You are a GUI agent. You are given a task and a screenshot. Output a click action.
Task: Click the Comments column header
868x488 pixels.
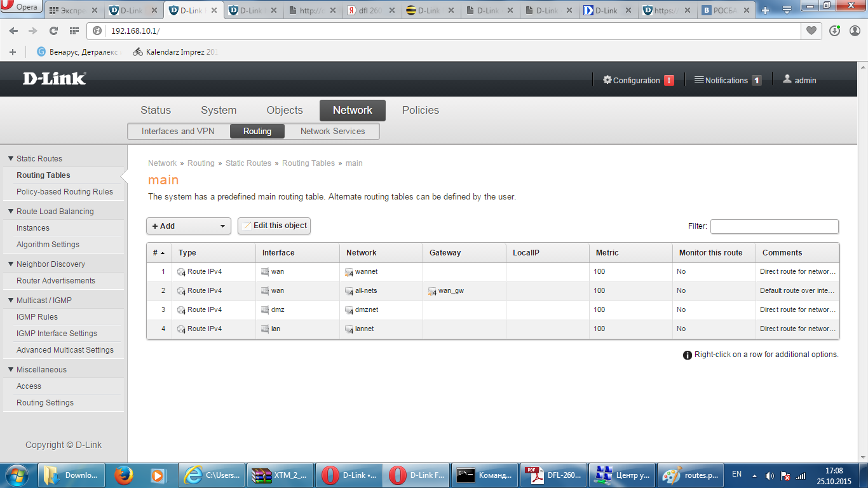pyautogui.click(x=797, y=252)
